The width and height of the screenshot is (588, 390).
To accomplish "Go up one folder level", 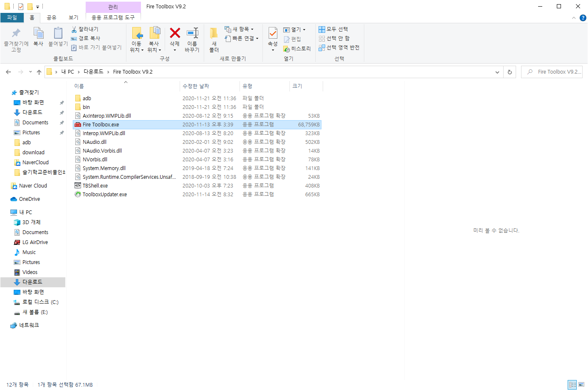I will pyautogui.click(x=39, y=72).
